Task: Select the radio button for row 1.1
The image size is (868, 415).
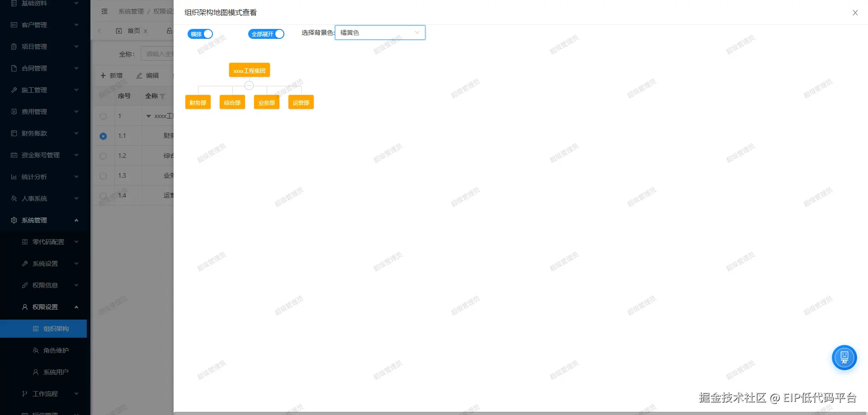Action: pos(103,136)
